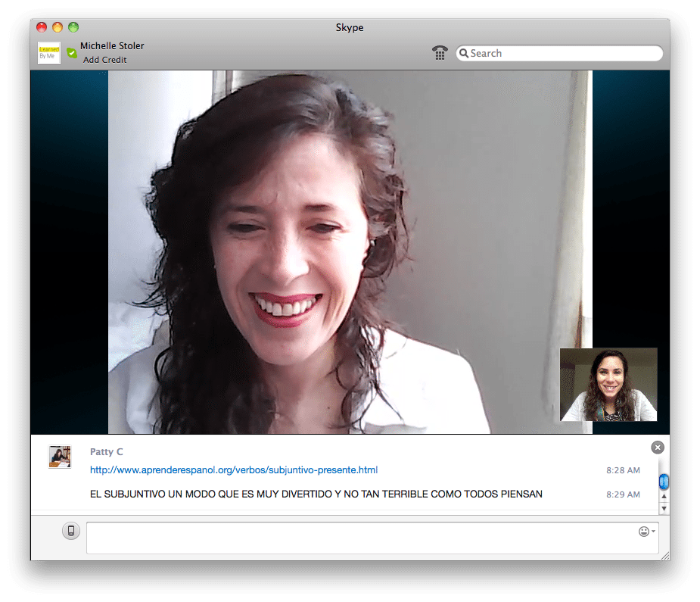The width and height of the screenshot is (700, 602).
Task: Click the blue chat scrollbar thumb
Action: (664, 481)
